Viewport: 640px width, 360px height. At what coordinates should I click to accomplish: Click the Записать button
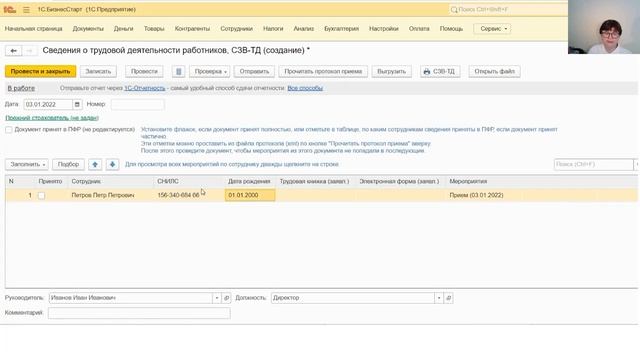(98, 71)
